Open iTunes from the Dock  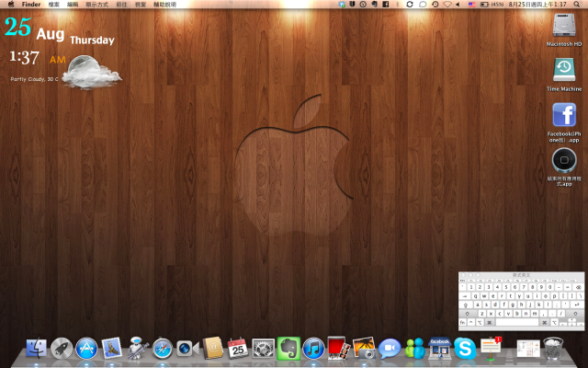point(313,349)
